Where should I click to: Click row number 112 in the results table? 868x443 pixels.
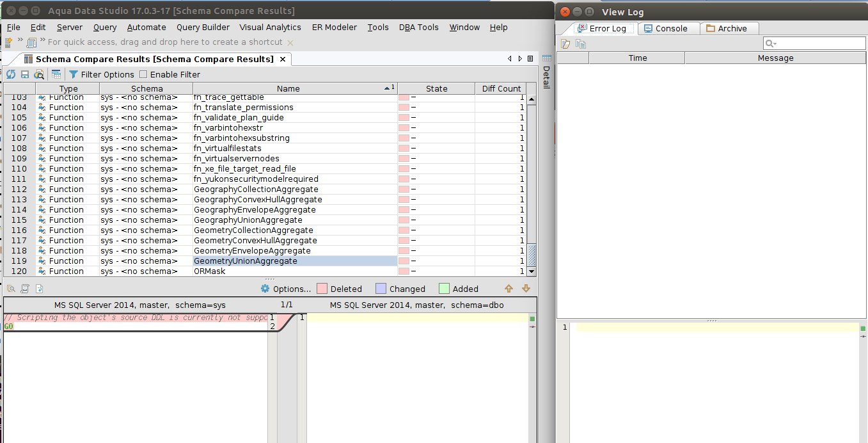[19, 189]
